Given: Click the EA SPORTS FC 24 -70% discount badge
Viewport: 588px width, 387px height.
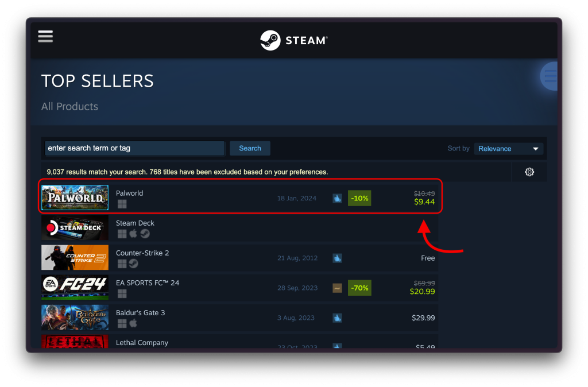Looking at the screenshot, I should coord(359,288).
